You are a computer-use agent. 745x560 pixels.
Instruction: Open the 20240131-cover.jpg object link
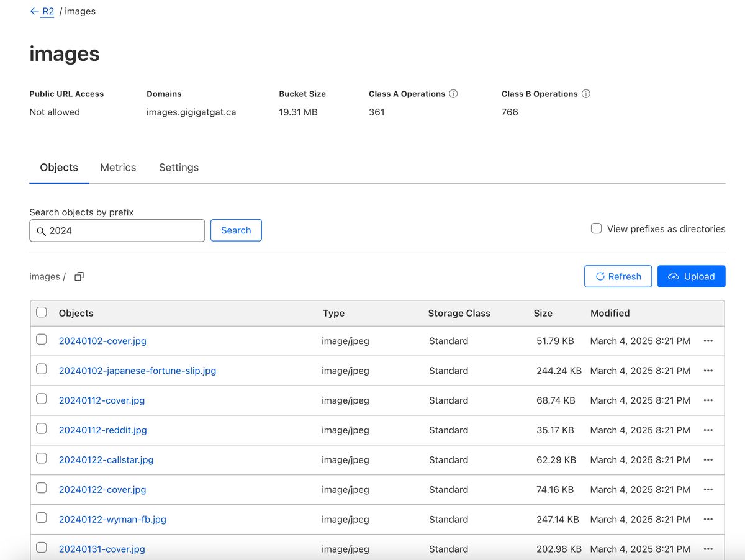pyautogui.click(x=102, y=549)
